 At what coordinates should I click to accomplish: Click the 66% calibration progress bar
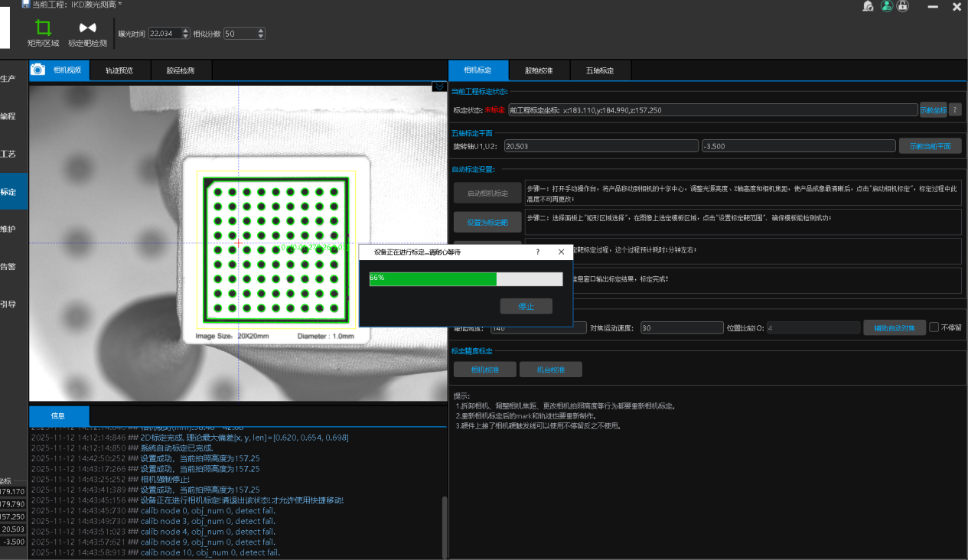pyautogui.click(x=465, y=278)
